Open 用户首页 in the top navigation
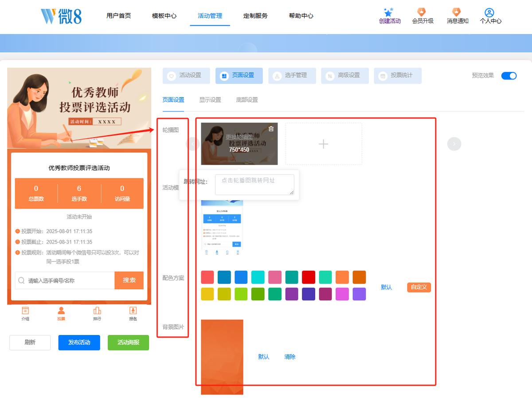 (119, 16)
